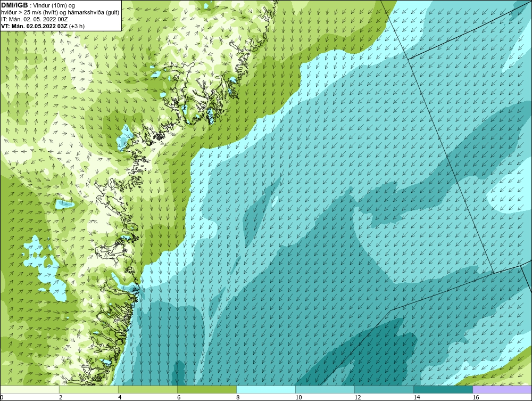Click the 0–2 m/s legend color swatch
This screenshot has width=532, height=401.
[29, 389]
